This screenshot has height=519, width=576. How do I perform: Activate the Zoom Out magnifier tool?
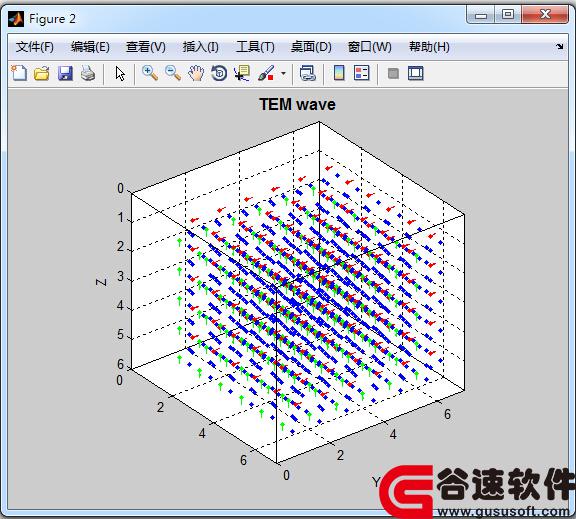(173, 73)
